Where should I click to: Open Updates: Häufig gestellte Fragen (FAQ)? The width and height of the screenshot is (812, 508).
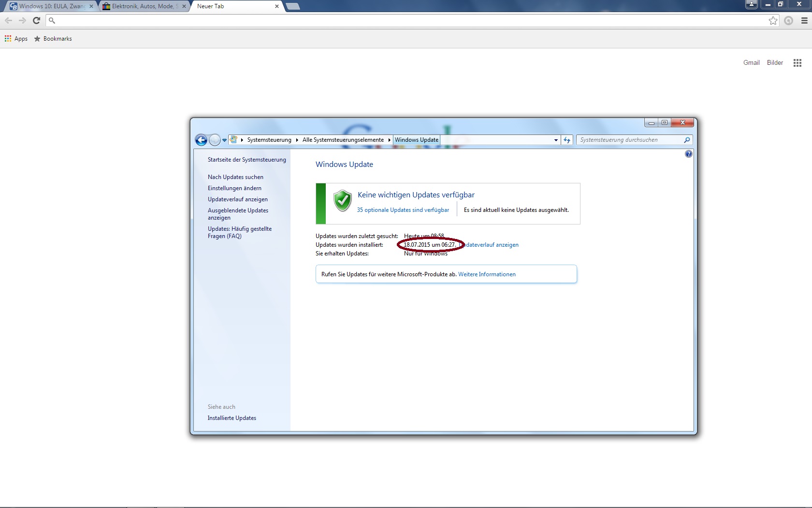point(240,232)
